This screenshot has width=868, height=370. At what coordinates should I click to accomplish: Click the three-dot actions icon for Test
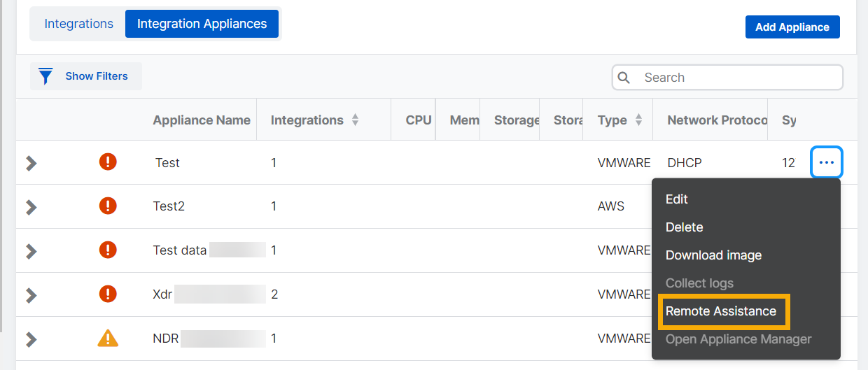pyautogui.click(x=827, y=162)
